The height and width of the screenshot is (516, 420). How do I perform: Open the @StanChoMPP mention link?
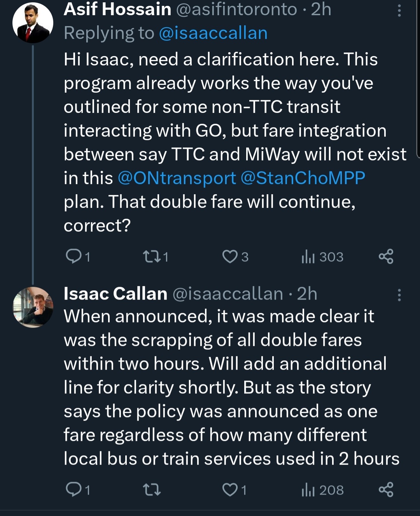tap(303, 178)
